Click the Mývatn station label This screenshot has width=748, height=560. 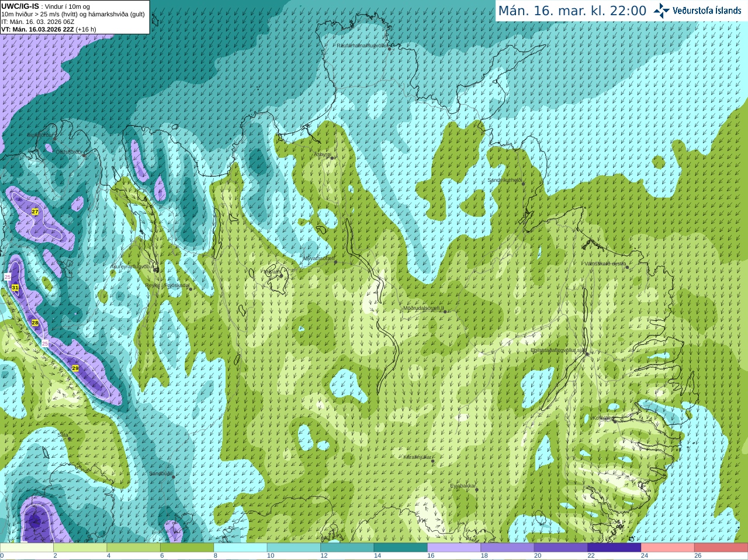(271, 272)
